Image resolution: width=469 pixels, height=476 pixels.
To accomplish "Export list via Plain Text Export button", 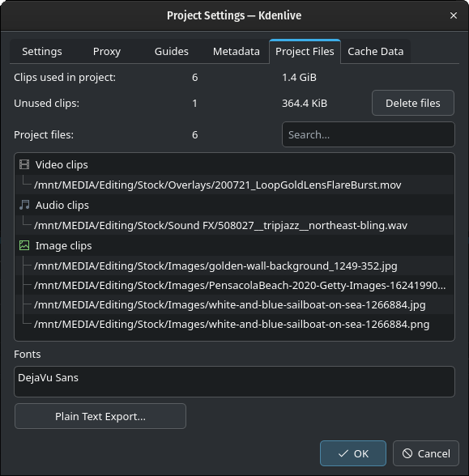I will pos(100,416).
